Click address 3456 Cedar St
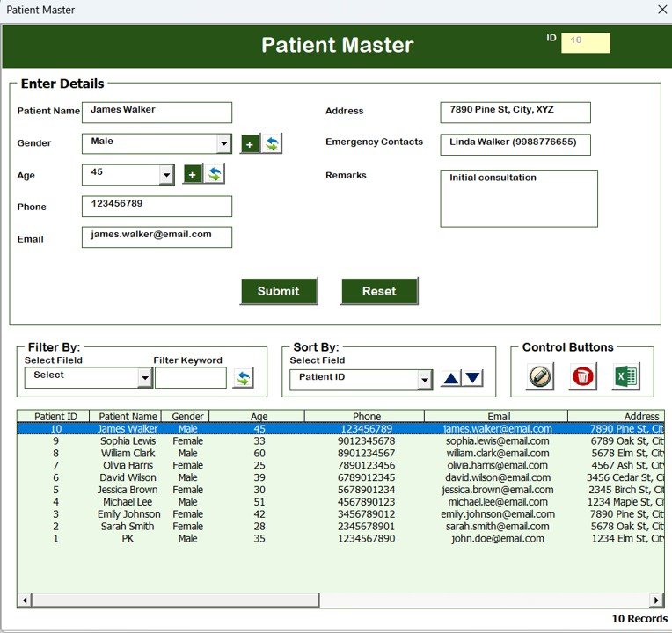672x633 pixels. [625, 477]
